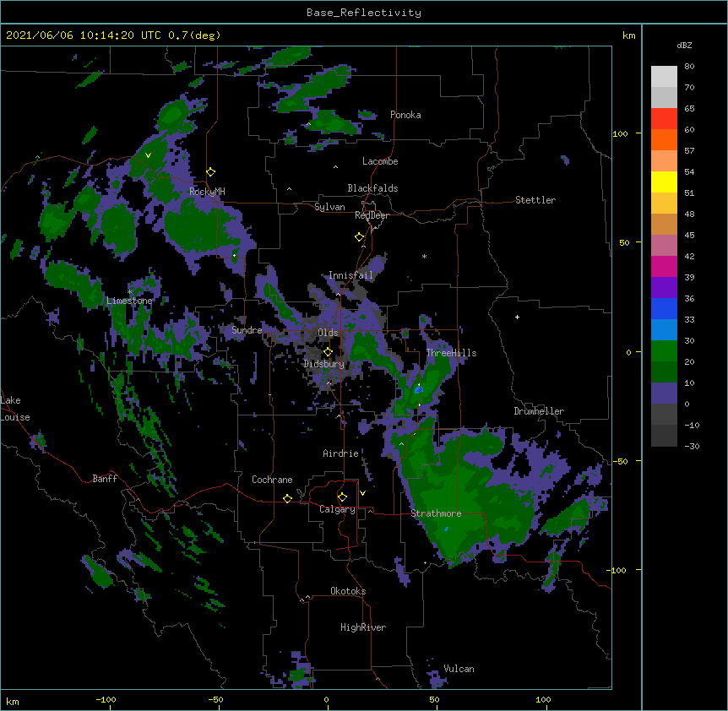Click the Calgary city label
Viewport: 728px width, 711px height.
(337, 509)
